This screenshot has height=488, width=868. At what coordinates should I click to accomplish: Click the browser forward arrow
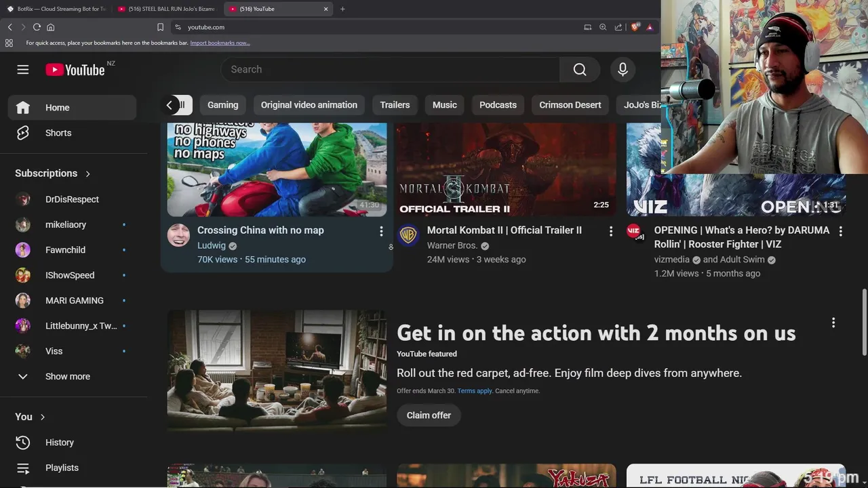tap(22, 27)
